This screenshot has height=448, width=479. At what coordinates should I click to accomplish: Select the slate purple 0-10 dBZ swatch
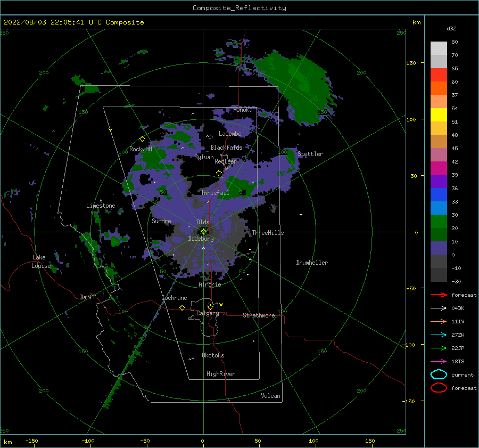[x=439, y=248]
